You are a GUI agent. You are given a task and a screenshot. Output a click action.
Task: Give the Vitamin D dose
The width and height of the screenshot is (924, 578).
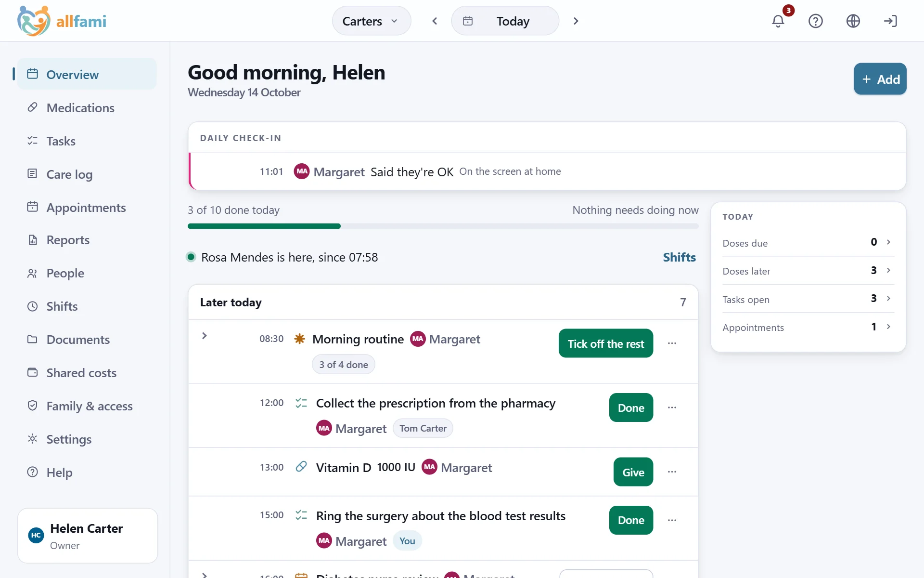633,472
